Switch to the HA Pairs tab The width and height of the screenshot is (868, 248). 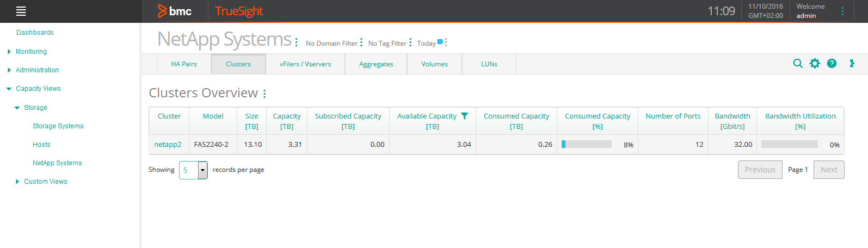point(184,64)
